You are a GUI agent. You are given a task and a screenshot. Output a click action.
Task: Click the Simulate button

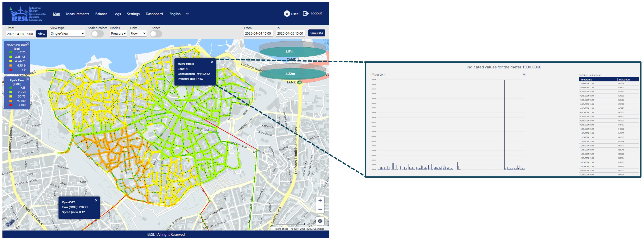click(317, 33)
